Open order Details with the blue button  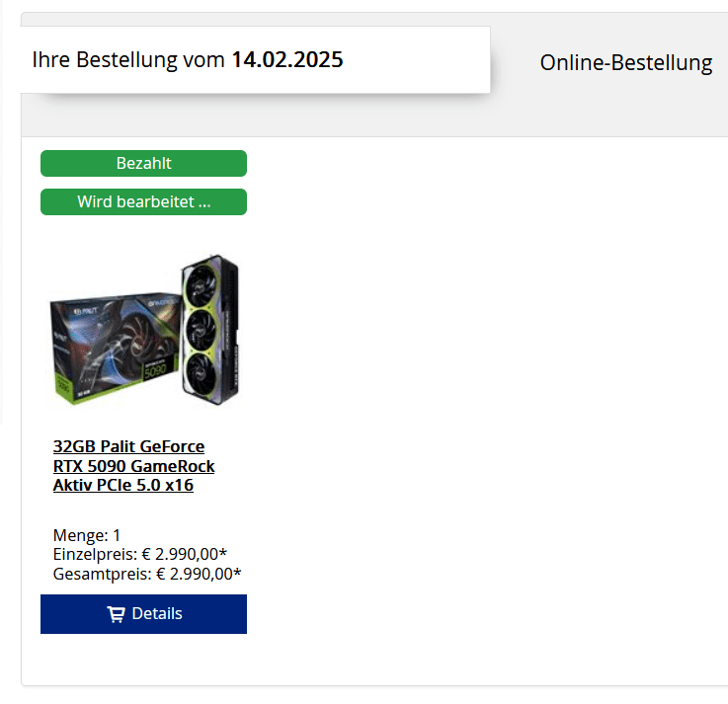click(x=143, y=613)
